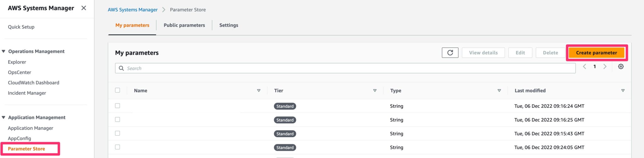This screenshot has width=644, height=158.
Task: Open the Settings tab
Action: tap(229, 25)
